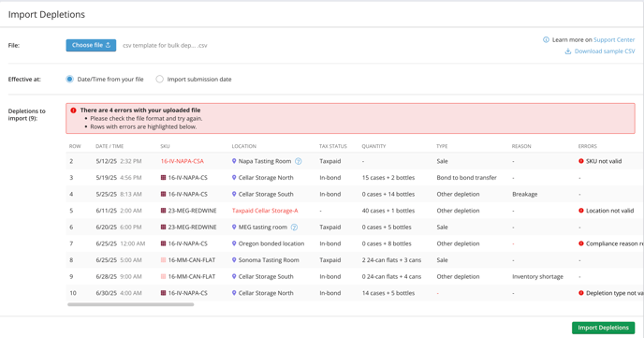
Task: Click the Import Depletions page title
Action: [47, 14]
